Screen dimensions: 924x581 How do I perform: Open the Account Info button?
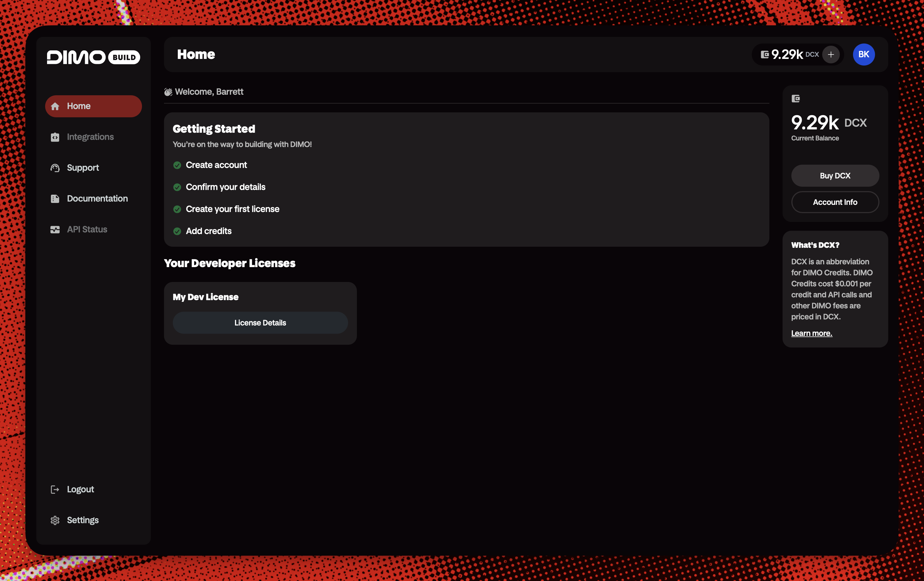[835, 202]
